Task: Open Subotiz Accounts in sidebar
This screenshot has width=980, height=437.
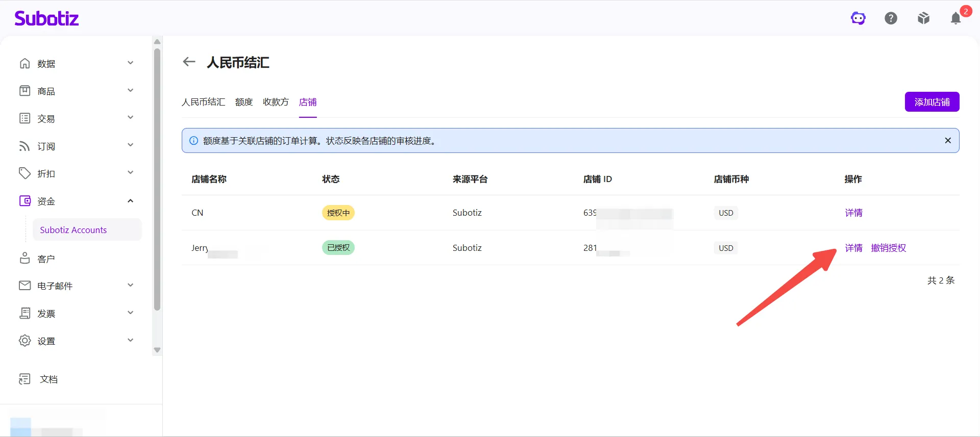Action: [x=87, y=230]
